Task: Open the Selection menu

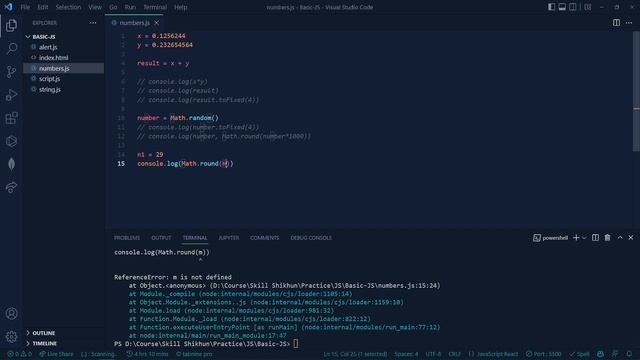Action: pyautogui.click(x=68, y=7)
